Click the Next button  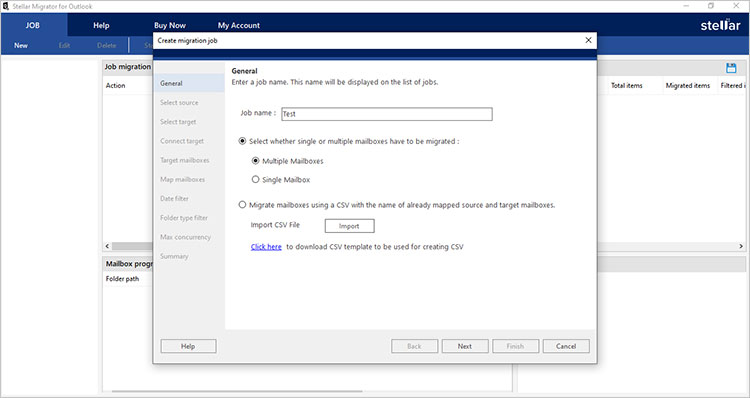(x=465, y=346)
